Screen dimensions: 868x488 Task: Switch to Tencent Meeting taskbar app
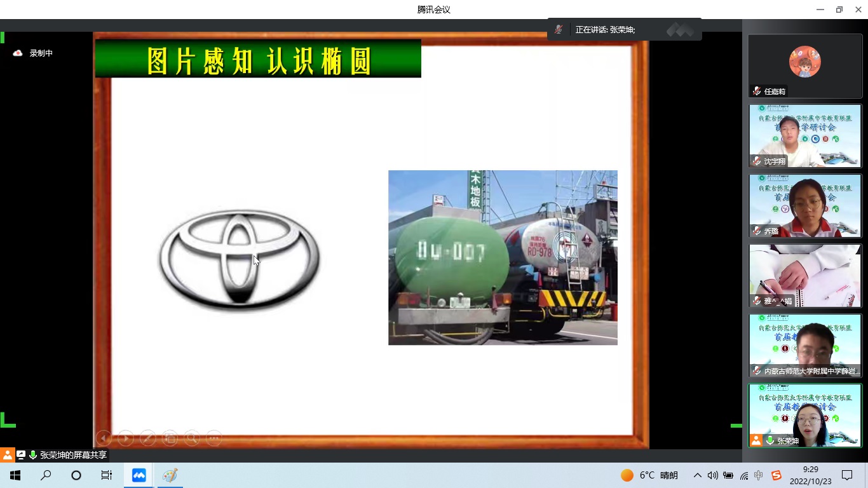[x=139, y=475]
